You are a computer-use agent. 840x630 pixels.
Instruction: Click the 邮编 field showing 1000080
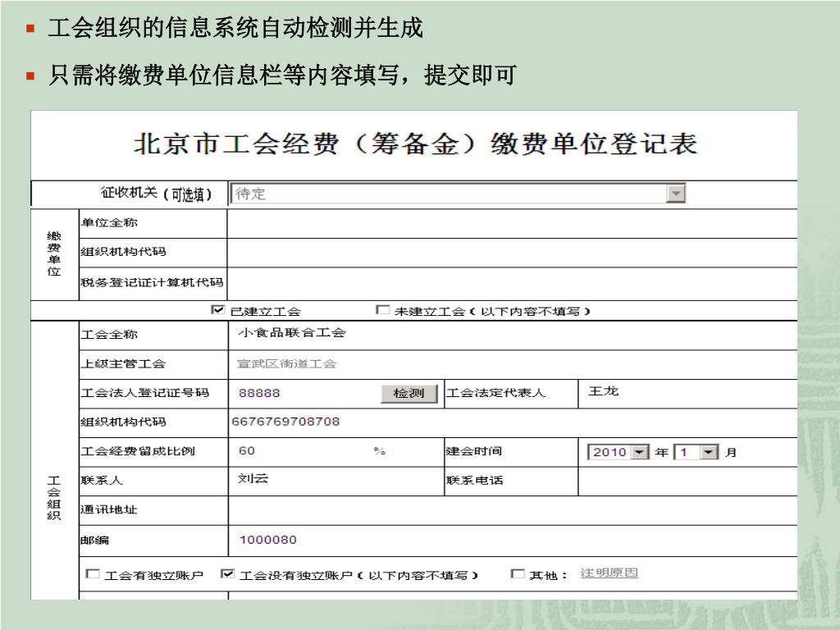click(x=513, y=540)
